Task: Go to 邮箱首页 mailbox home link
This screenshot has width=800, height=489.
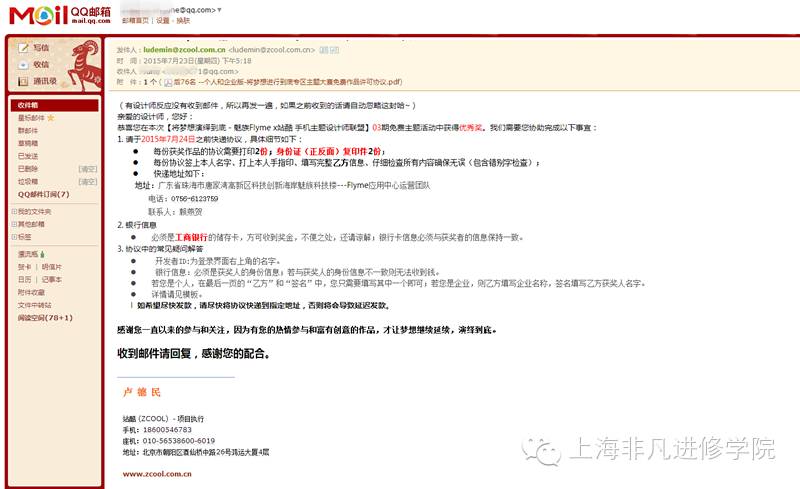Action: coord(135,20)
